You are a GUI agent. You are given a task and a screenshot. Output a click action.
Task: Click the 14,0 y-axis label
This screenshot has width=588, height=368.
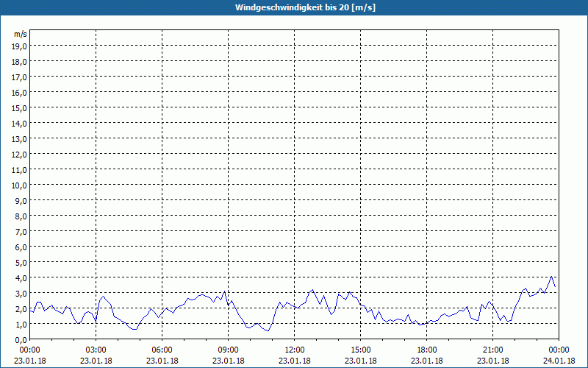19,124
